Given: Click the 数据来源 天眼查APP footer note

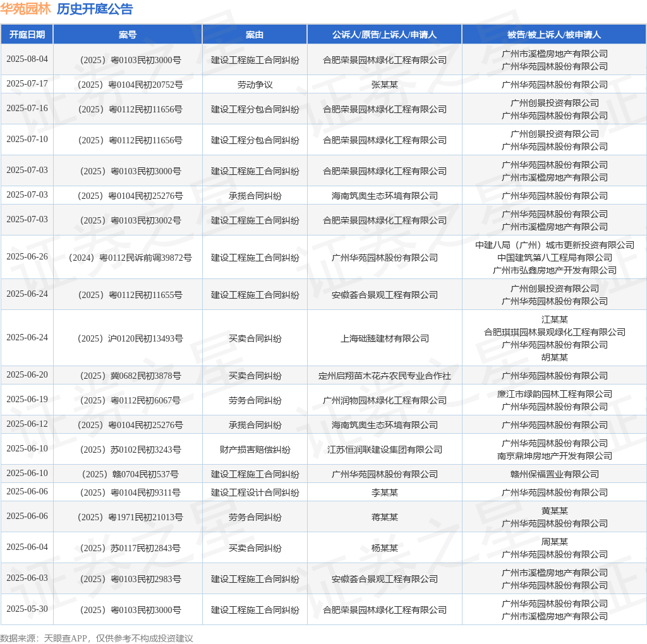Looking at the screenshot, I should point(97,638).
